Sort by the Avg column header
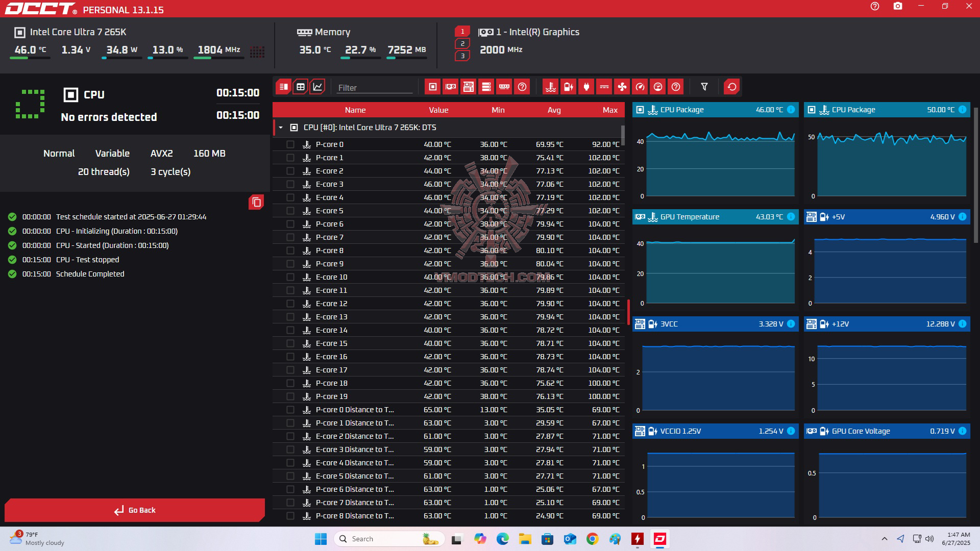Viewport: 980px width, 551px height. pyautogui.click(x=554, y=110)
